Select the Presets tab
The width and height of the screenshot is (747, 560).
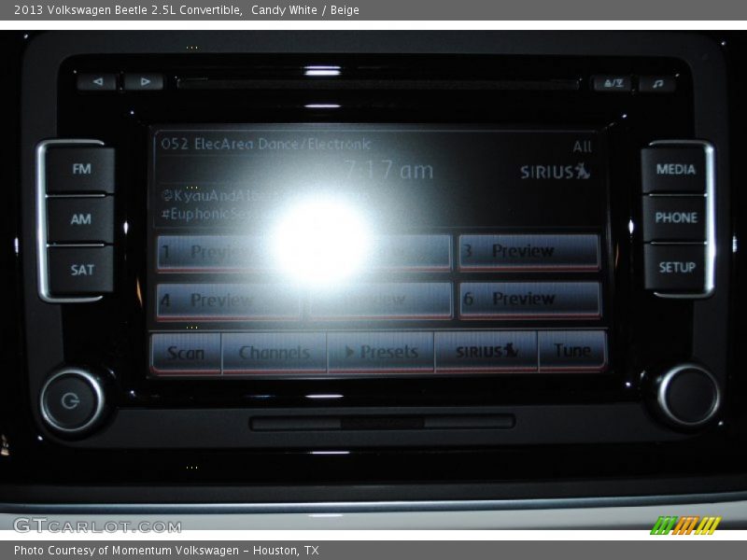[x=381, y=352]
